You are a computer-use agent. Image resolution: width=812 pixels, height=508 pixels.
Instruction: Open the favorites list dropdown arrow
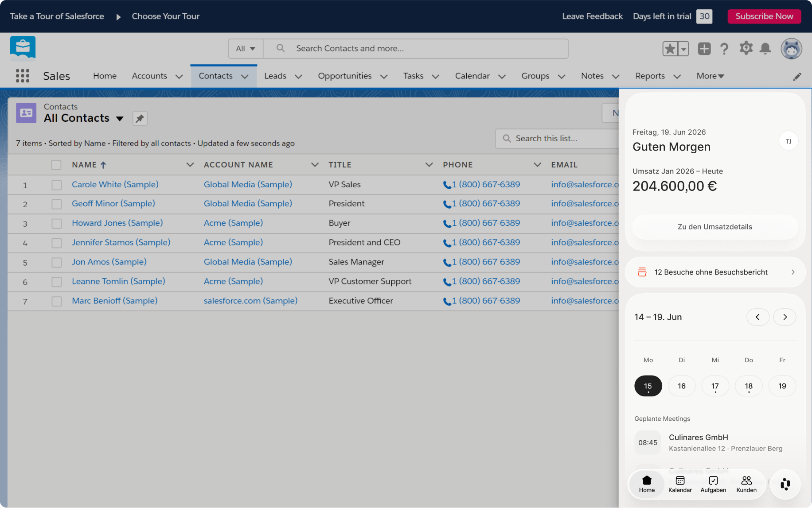(x=684, y=49)
